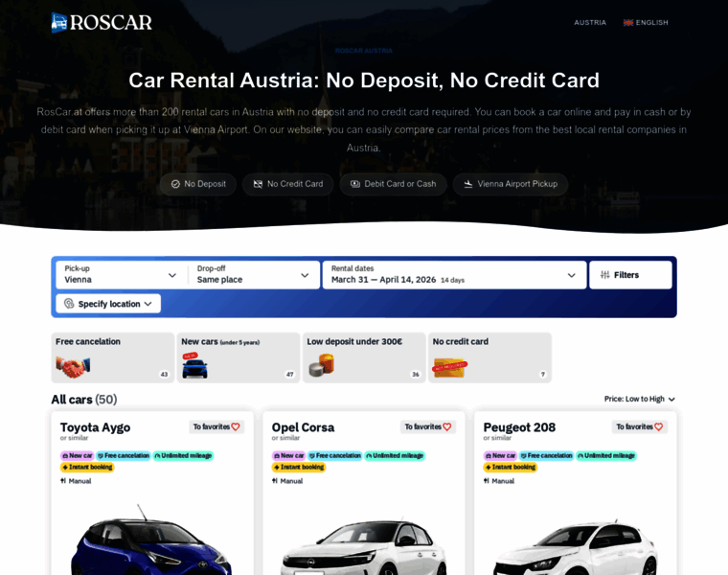Select the Low deposit under 300€ filter

pyautogui.click(x=364, y=357)
